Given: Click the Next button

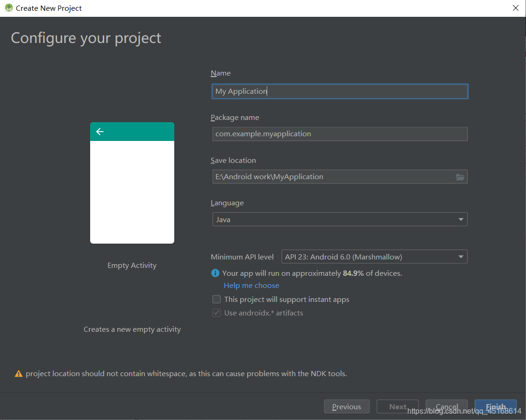Looking at the screenshot, I should pyautogui.click(x=397, y=406).
